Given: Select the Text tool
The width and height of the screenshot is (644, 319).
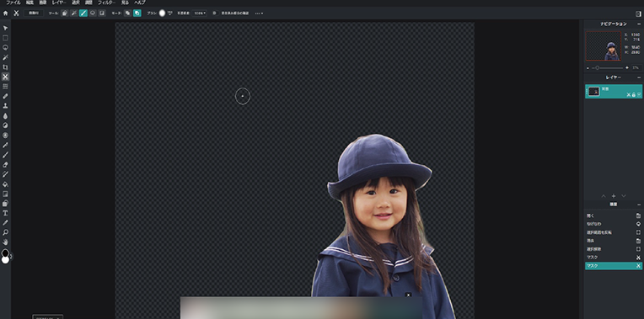Looking at the screenshot, I should pyautogui.click(x=5, y=213).
